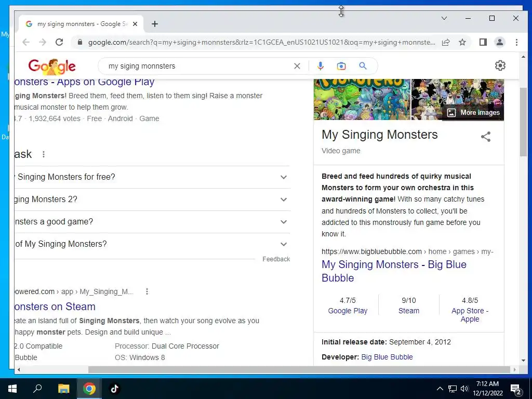Go to Google home via doodle logo
532x399 pixels.
[52, 66]
